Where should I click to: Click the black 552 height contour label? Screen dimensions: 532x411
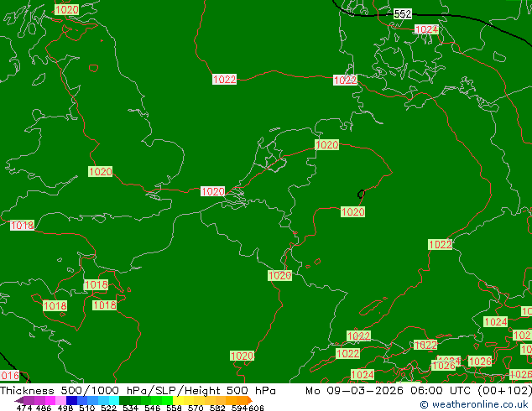click(403, 14)
